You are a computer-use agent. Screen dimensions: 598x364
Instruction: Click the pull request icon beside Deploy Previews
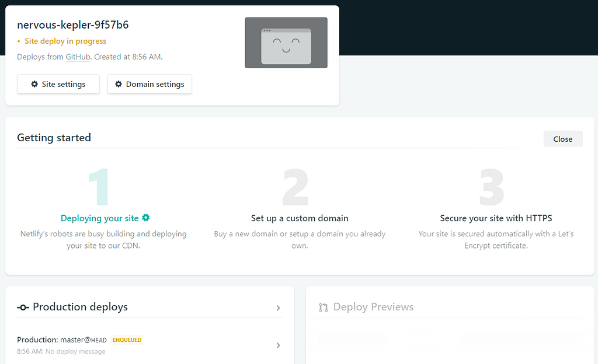(324, 307)
